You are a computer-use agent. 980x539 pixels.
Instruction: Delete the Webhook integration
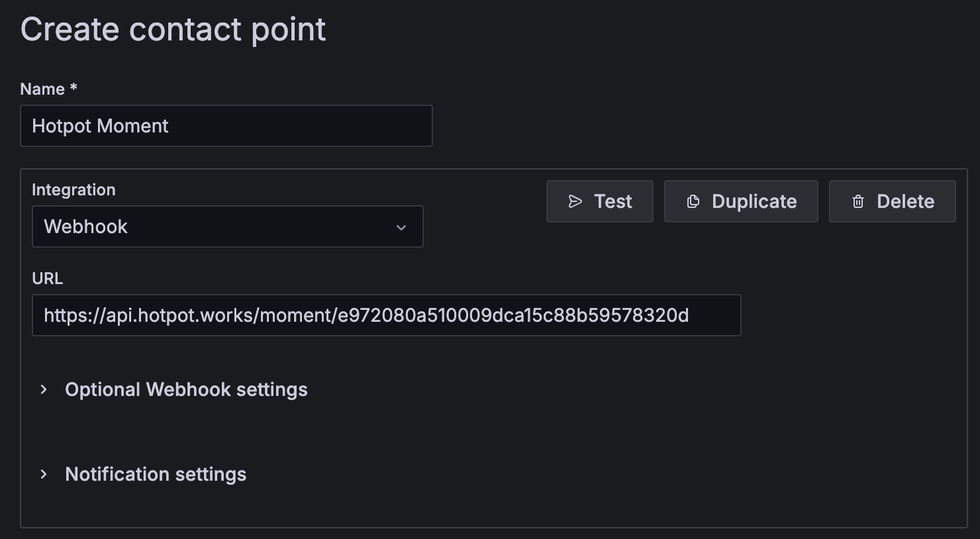(892, 201)
